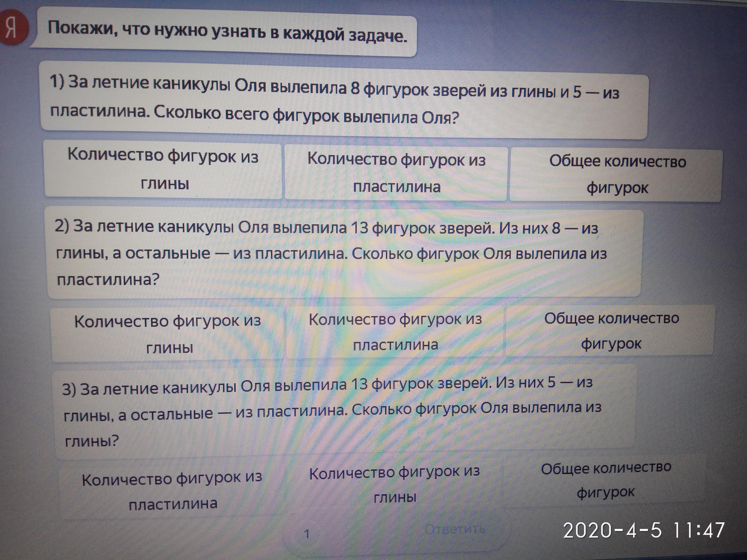The height and width of the screenshot is (560, 747).
Task: Click the 2020-4-5 11:47 timestamp overlay
Action: point(644,530)
